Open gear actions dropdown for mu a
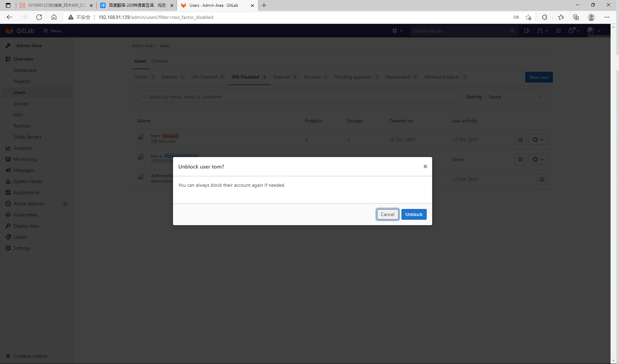 (538, 159)
